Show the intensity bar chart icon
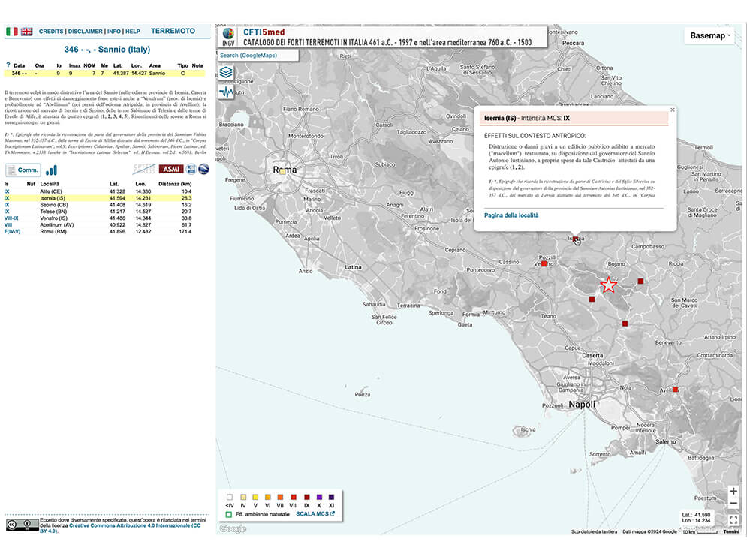The image size is (747, 560). [x=52, y=170]
